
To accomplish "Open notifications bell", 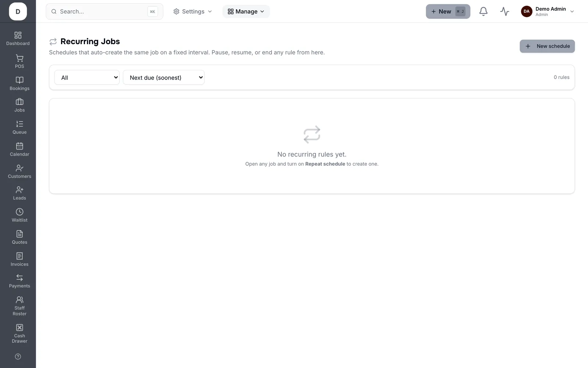I will (x=483, y=11).
